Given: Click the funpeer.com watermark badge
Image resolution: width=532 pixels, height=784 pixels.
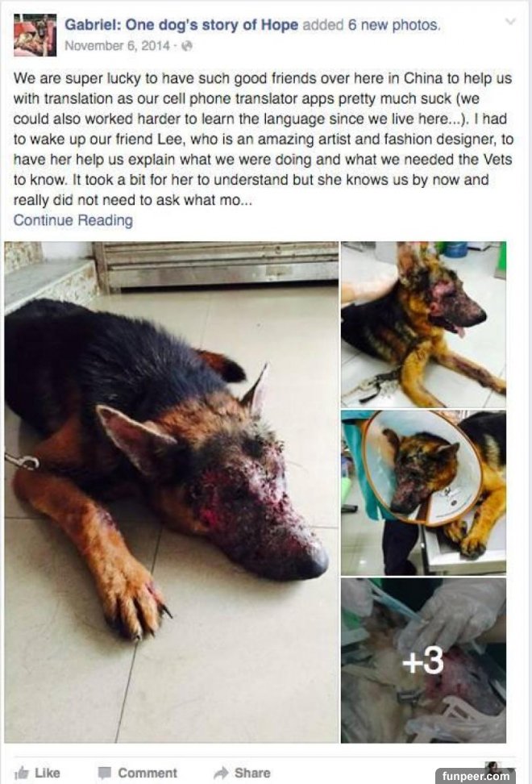Looking at the screenshot, I should (476, 776).
